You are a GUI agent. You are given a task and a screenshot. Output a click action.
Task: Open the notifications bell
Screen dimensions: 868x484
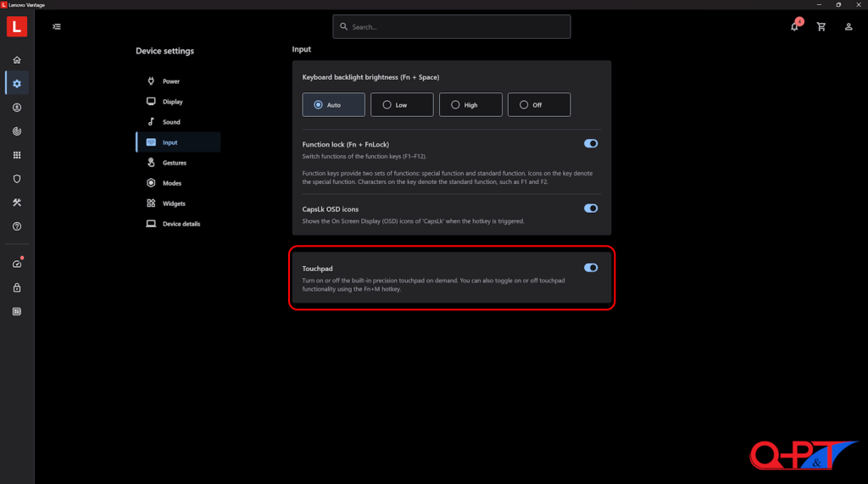(794, 27)
